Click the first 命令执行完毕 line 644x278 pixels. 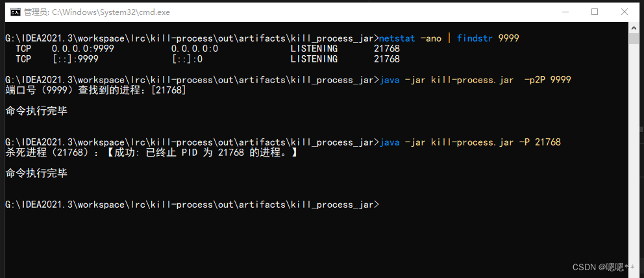click(36, 111)
